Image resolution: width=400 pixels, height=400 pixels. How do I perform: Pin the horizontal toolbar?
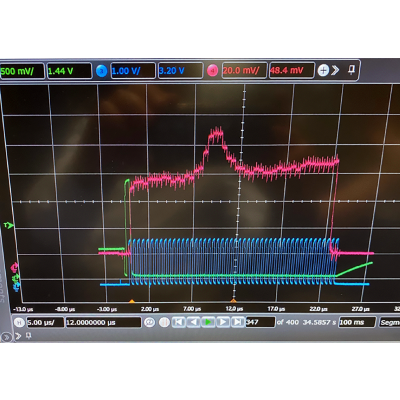(x=29, y=336)
